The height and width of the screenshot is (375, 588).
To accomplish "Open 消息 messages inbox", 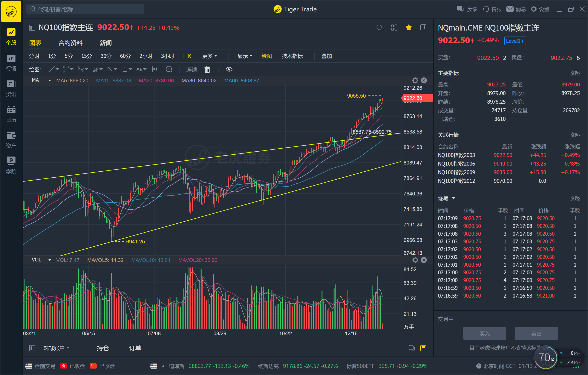I will click(x=516, y=9).
